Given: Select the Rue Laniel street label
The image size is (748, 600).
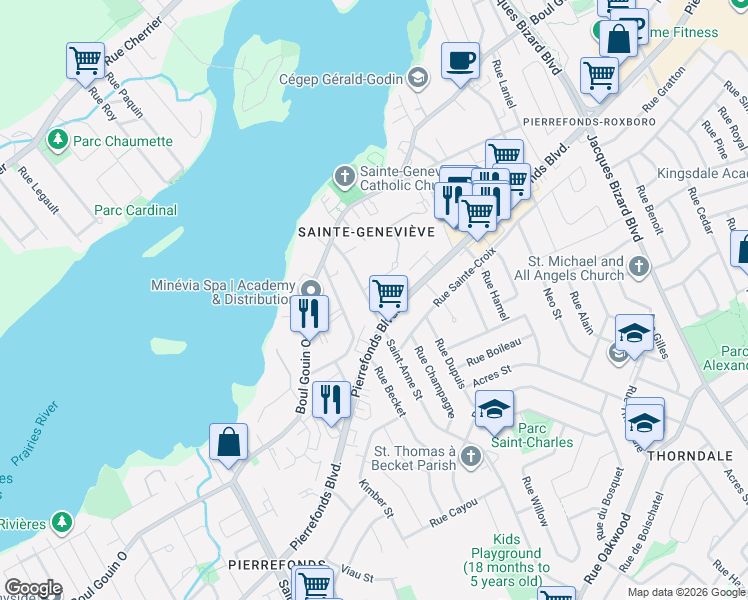Looking at the screenshot, I should [504, 83].
